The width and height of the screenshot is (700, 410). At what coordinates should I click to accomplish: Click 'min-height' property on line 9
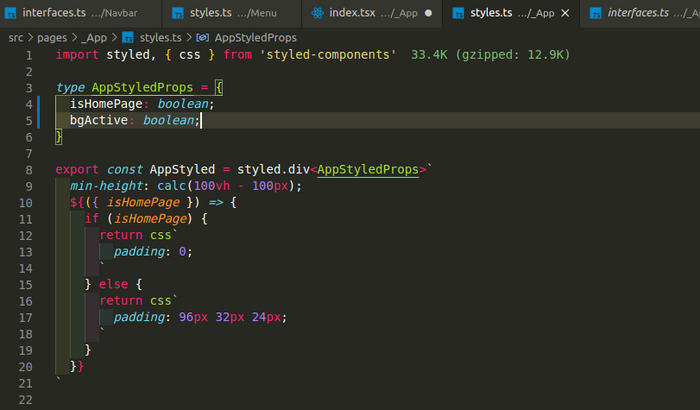tap(106, 186)
